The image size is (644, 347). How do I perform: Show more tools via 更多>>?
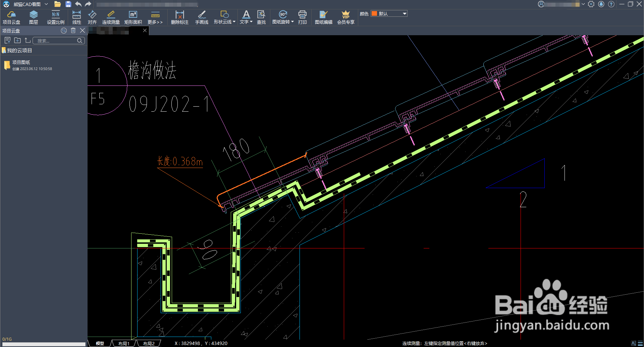point(155,17)
